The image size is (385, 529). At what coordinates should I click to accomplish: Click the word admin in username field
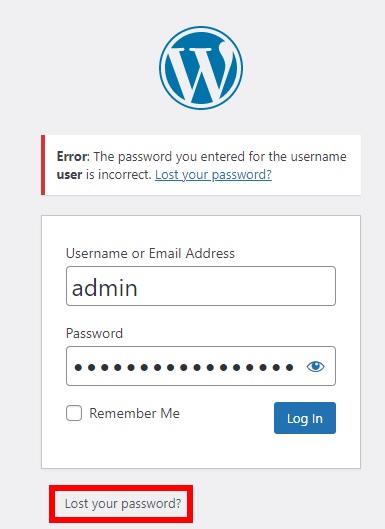point(105,288)
